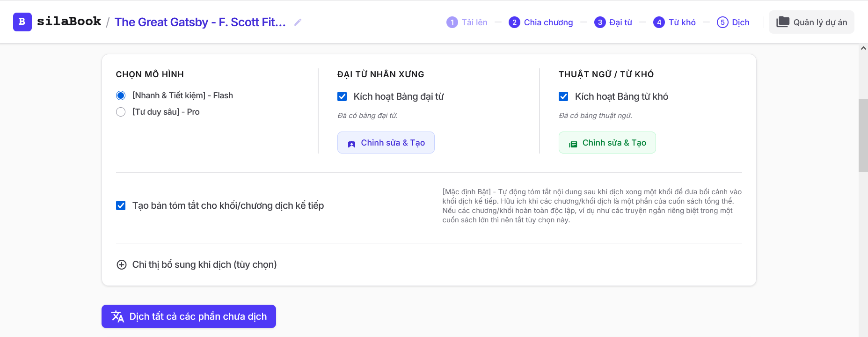Click the ĐẠI TỪ NHÂN XƯNG heading
The width and height of the screenshot is (868, 337).
(381, 74)
